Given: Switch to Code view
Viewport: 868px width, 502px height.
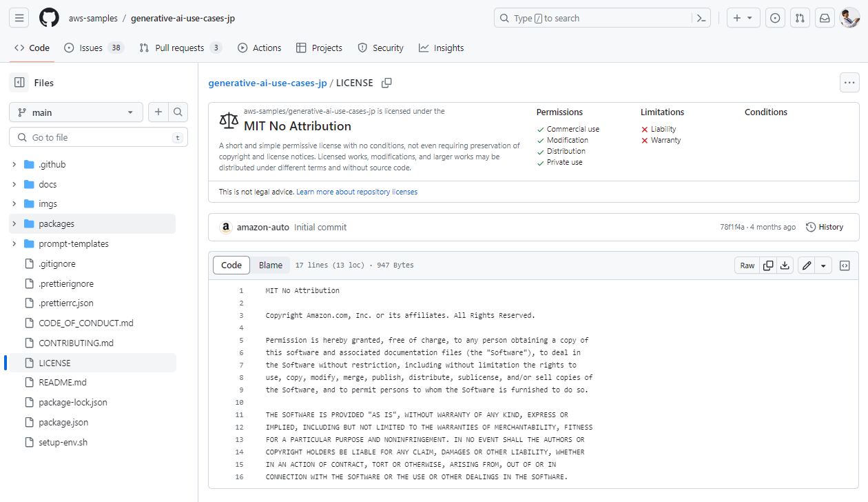Looking at the screenshot, I should [231, 265].
